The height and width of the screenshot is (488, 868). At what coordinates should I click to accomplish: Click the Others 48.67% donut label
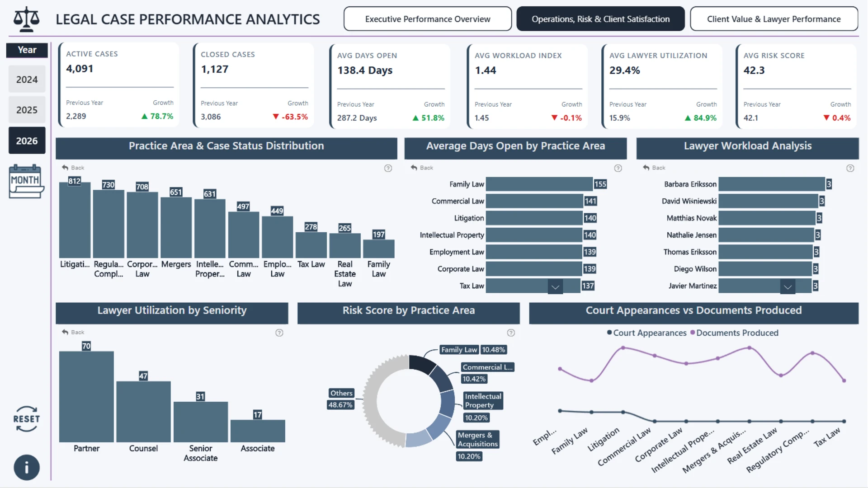click(x=341, y=399)
